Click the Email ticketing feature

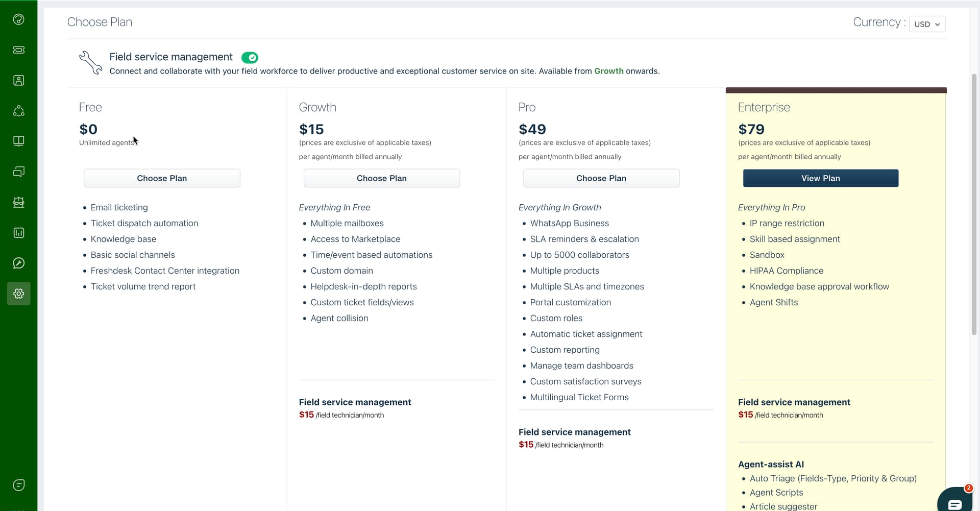coord(119,207)
